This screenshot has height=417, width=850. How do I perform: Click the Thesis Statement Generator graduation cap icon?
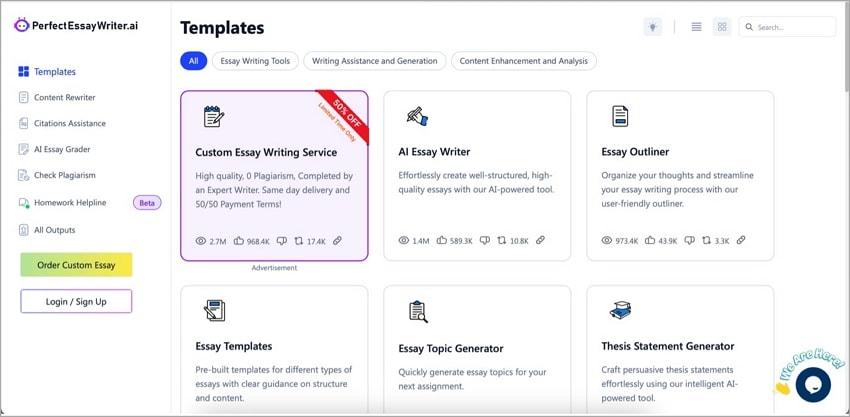pos(620,310)
